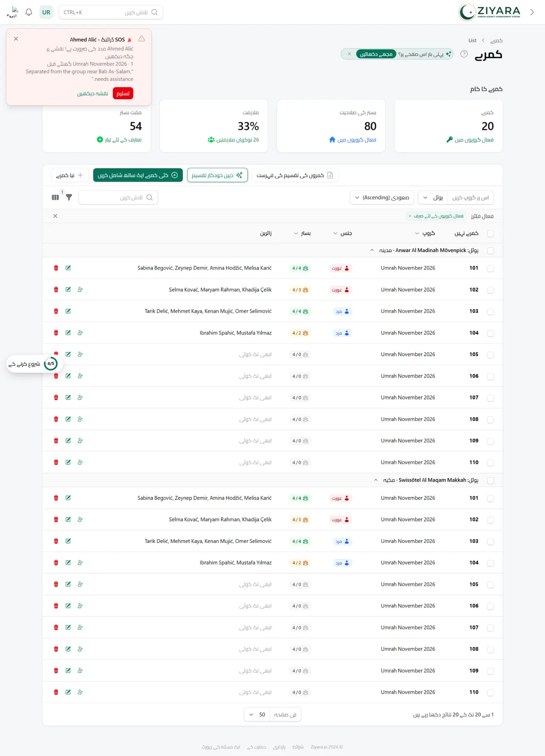Open the column visibility icon
Screen dimensions: 545x756
55,197
